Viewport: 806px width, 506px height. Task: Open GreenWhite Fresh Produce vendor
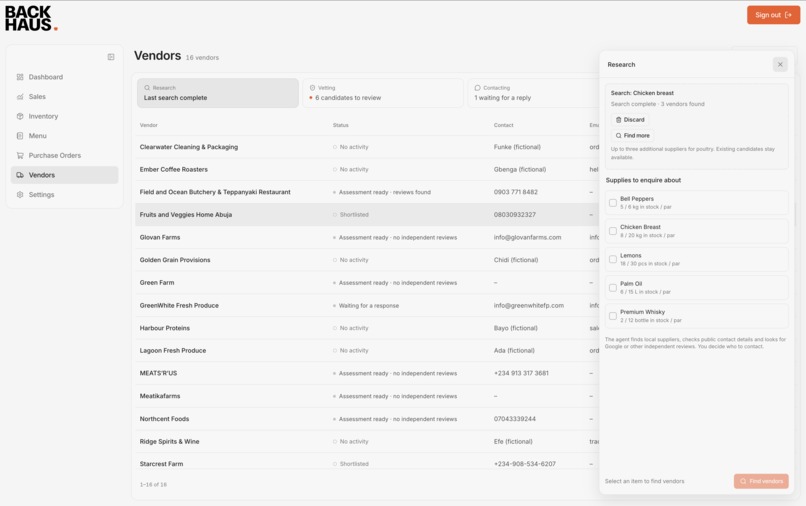coord(367,305)
